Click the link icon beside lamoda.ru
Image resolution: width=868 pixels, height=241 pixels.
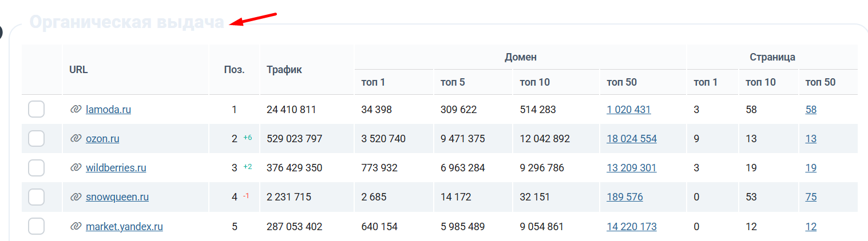pos(76,109)
